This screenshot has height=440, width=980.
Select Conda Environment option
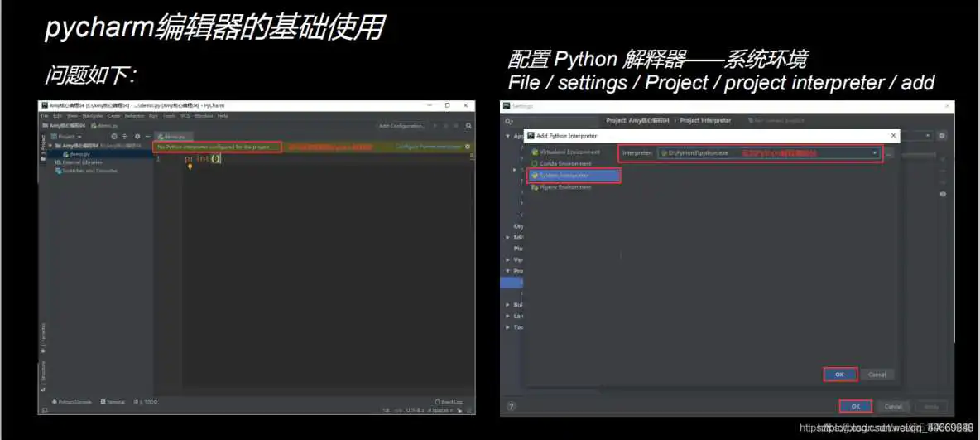pos(563,163)
